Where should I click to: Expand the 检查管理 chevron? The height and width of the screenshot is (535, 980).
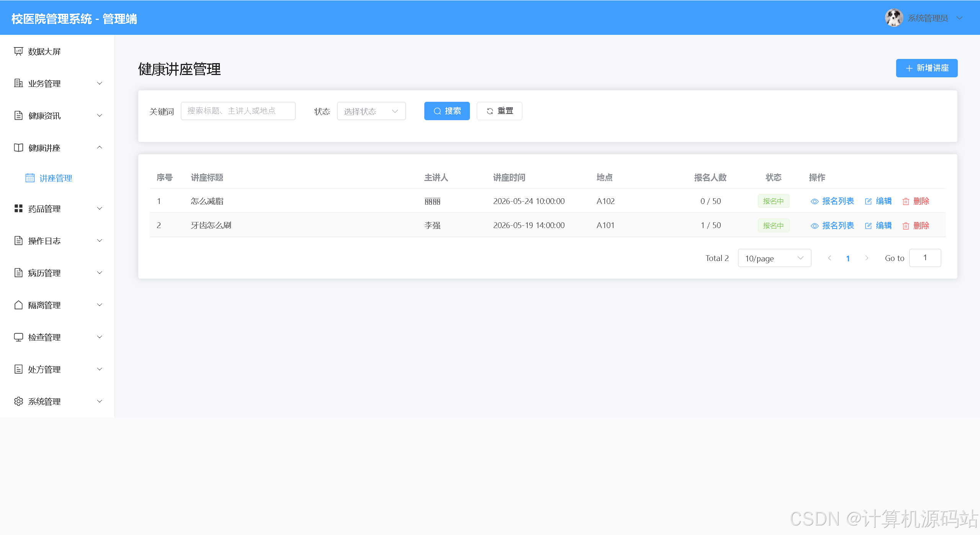click(100, 337)
